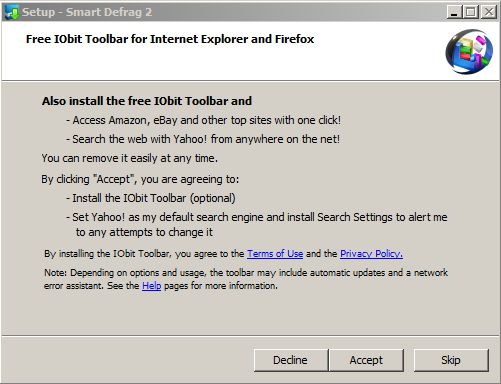Image resolution: width=501 pixels, height=384 pixels.
Task: Click the 'Setup - Smart Defrag 2' title text
Action: (87, 12)
